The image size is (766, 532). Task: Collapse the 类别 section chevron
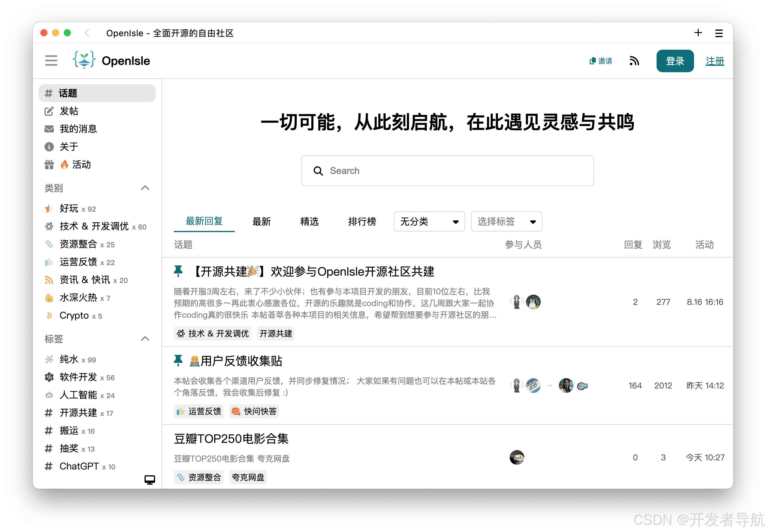click(x=145, y=188)
